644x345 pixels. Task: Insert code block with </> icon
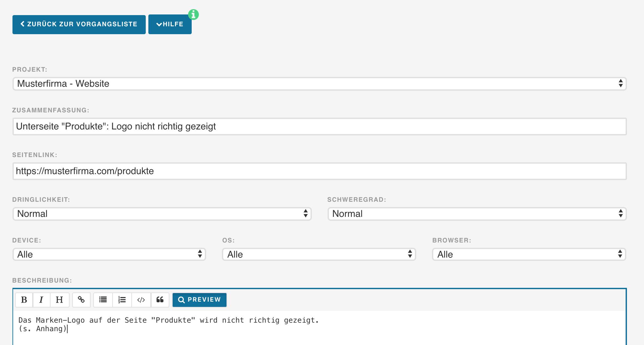click(x=141, y=300)
